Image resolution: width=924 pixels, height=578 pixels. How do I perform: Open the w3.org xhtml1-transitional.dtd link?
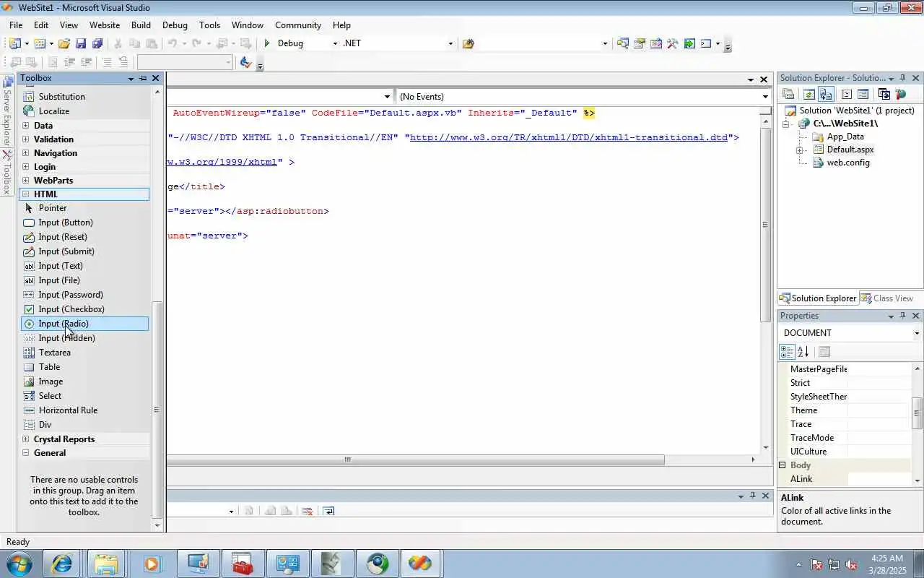569,137
